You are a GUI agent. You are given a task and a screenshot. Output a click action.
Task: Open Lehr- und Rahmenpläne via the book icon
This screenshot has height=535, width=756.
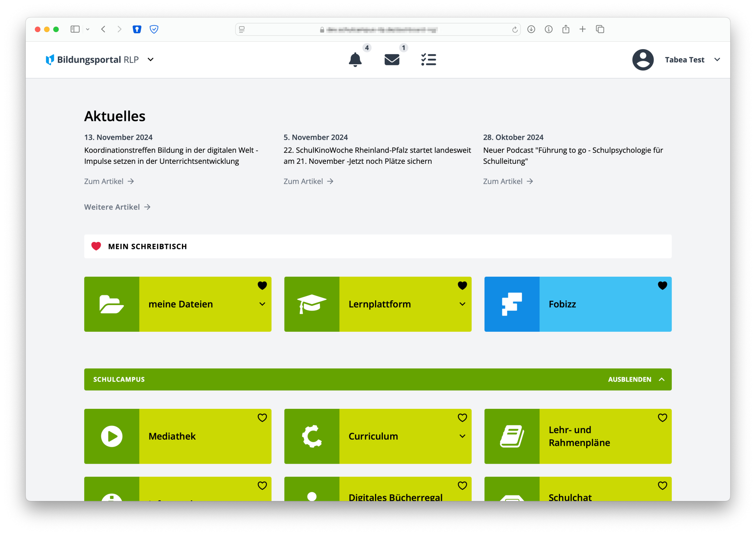(x=512, y=436)
